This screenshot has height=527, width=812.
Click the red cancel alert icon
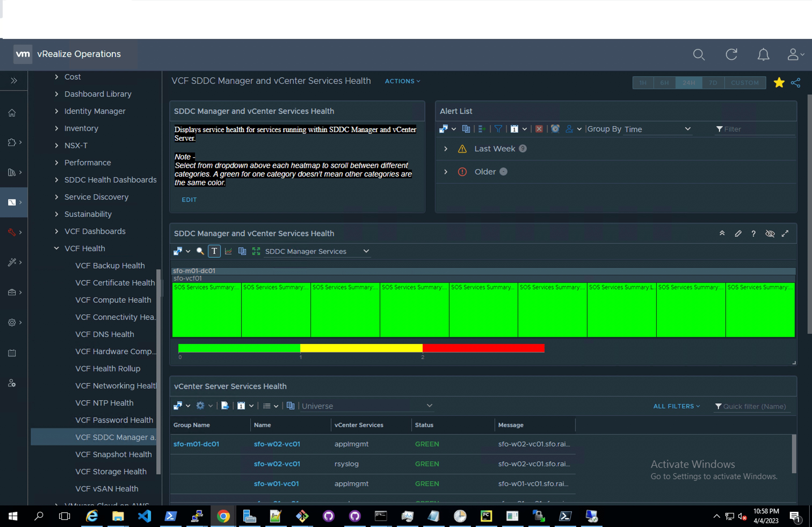tap(539, 129)
